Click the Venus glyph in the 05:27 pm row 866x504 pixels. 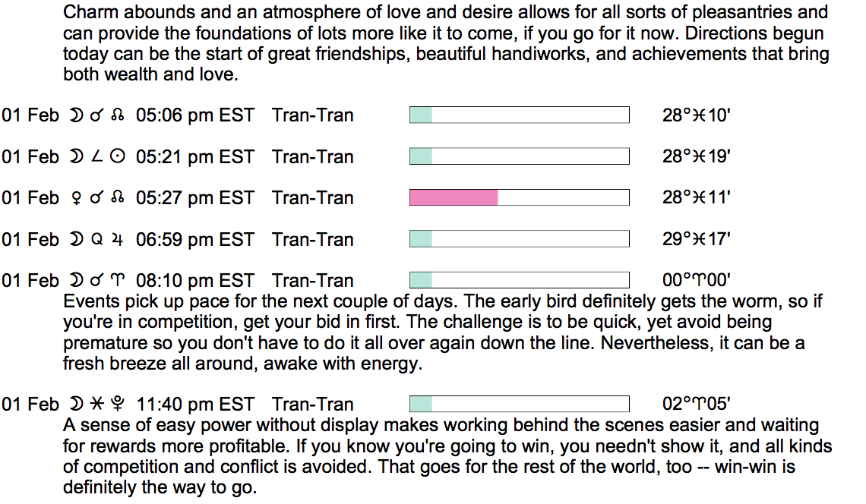click(x=76, y=198)
